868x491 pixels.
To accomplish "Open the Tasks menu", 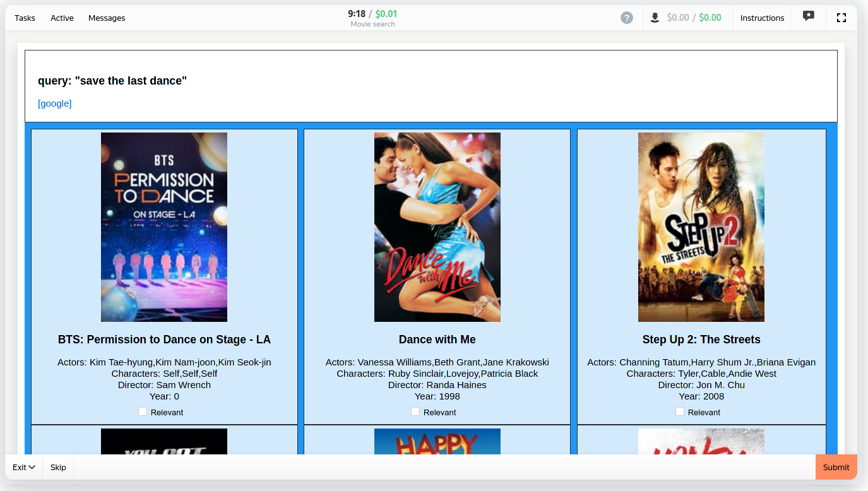I will tap(25, 18).
